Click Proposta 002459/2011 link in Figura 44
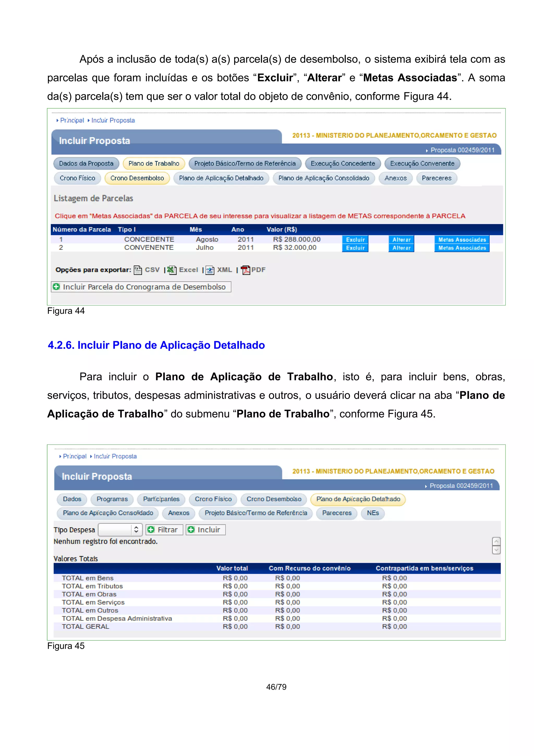Image resolution: width=534 pixels, height=756 pixels. click(463, 150)
